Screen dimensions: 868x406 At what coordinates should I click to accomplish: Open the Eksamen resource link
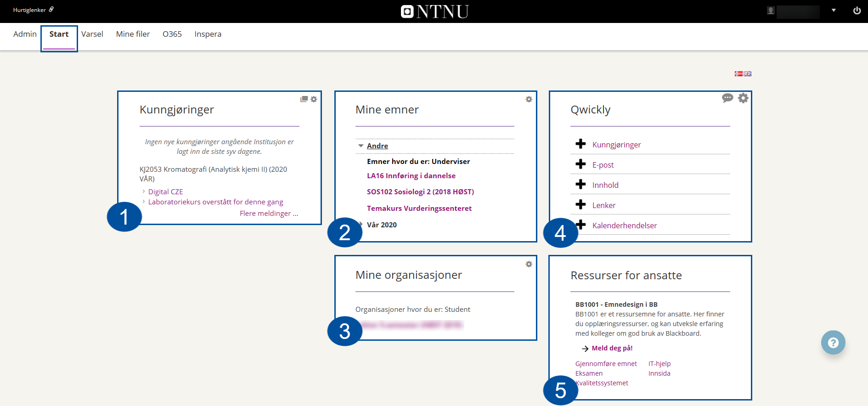tap(589, 373)
